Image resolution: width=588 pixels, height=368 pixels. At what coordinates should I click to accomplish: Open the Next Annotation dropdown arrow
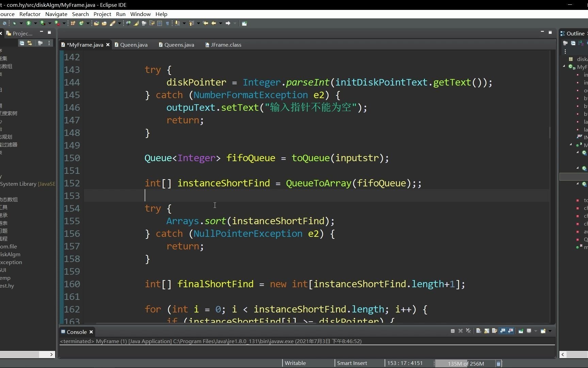pos(184,23)
